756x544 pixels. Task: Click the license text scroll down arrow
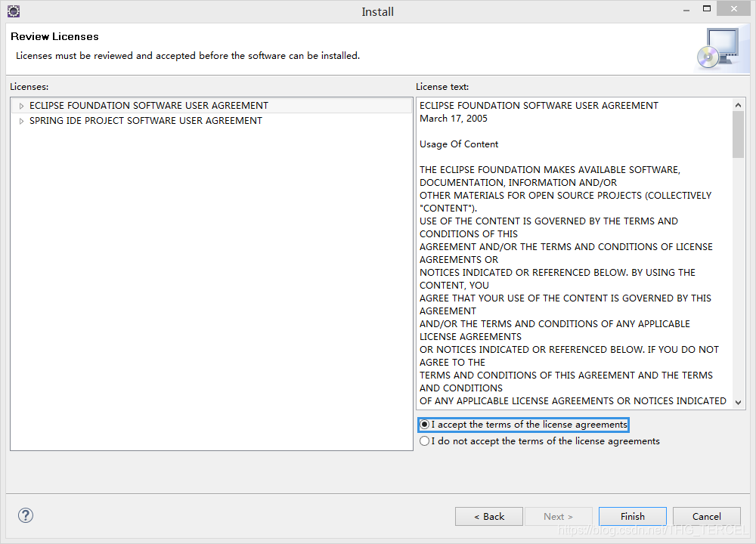pos(738,403)
